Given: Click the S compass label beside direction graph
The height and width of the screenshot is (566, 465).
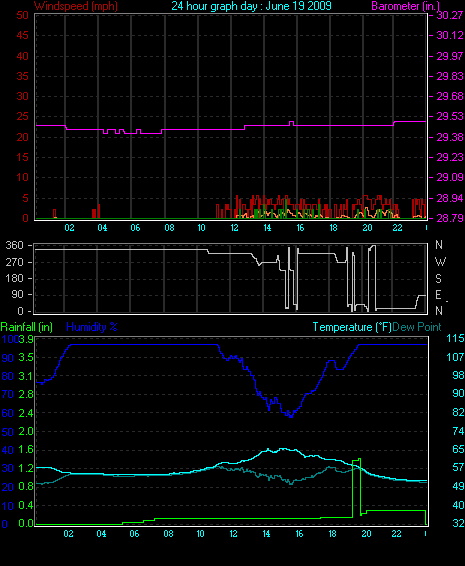Looking at the screenshot, I should tap(439, 278).
